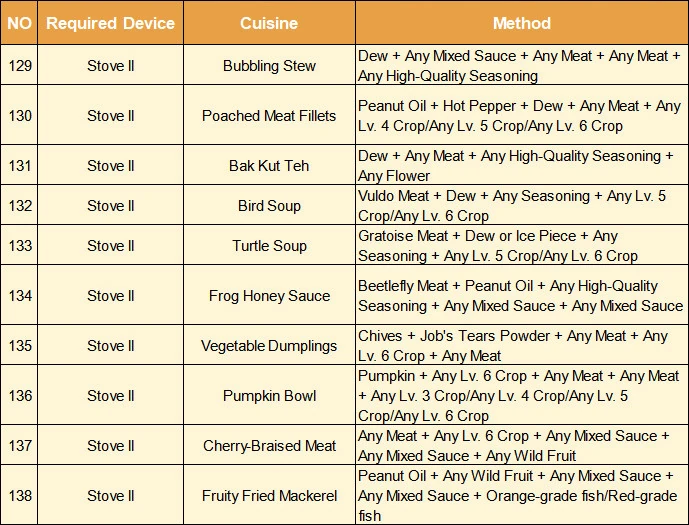Click the Method column header
Viewport: 689px width, 525px height.
(521, 23)
